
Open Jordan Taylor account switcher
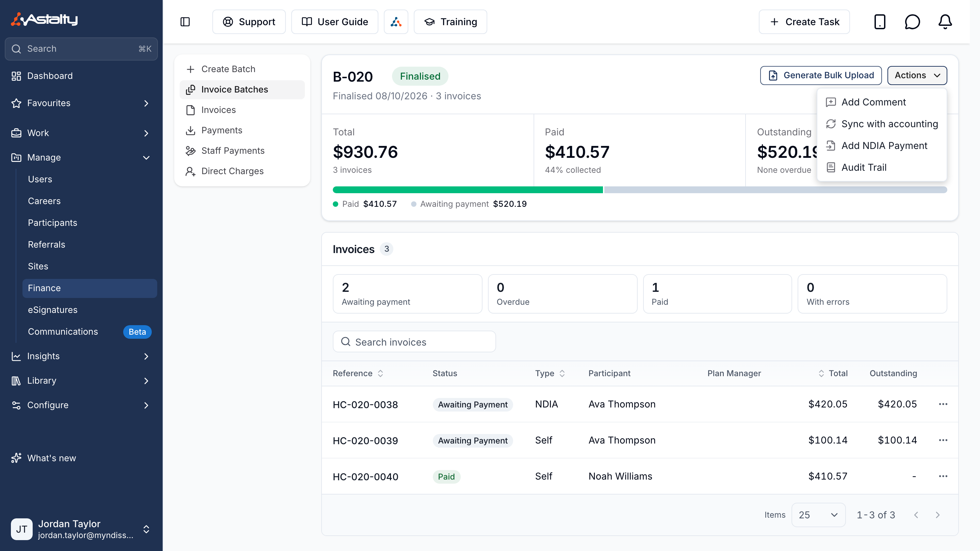click(81, 529)
